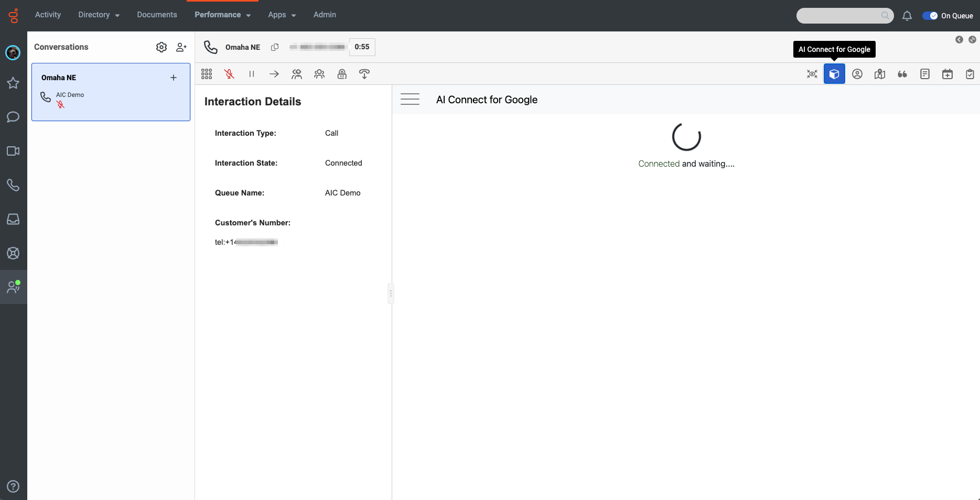Open the dialpad on the call controls

(x=207, y=74)
